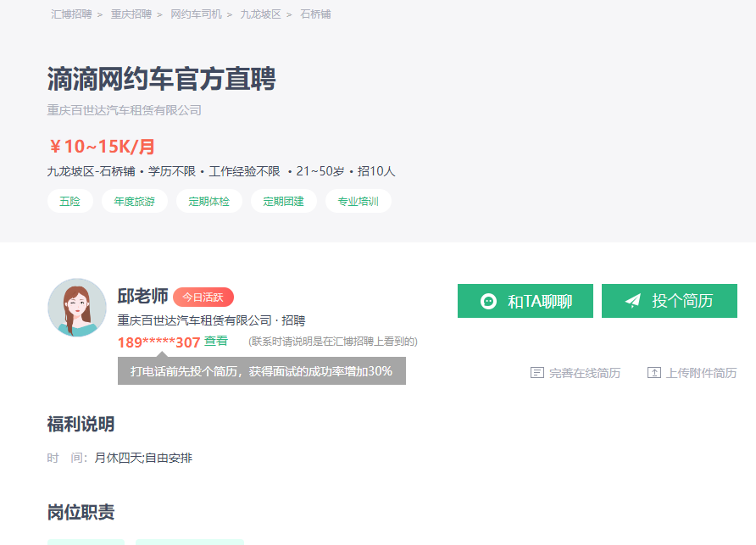Screen dimensions: 756x545
Task: Click the 定期体检 benefit tag
Action: (208, 202)
